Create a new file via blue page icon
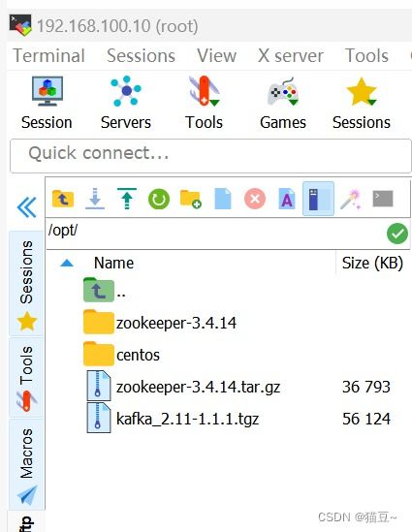 [x=223, y=199]
